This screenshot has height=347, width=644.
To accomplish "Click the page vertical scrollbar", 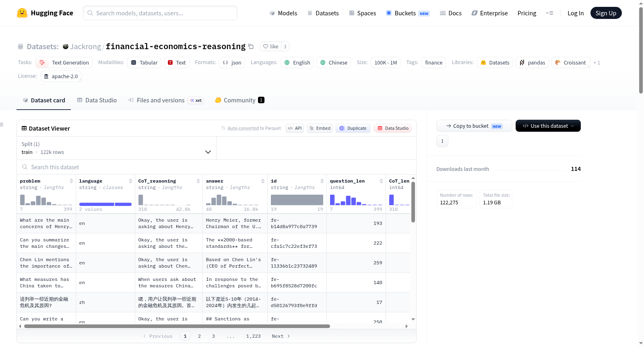I will click(641, 50).
